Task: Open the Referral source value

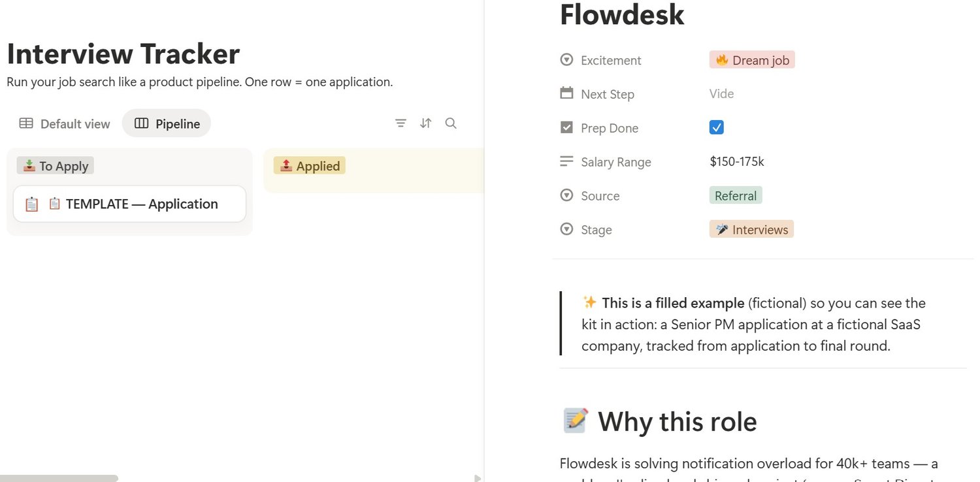Action: 736,195
